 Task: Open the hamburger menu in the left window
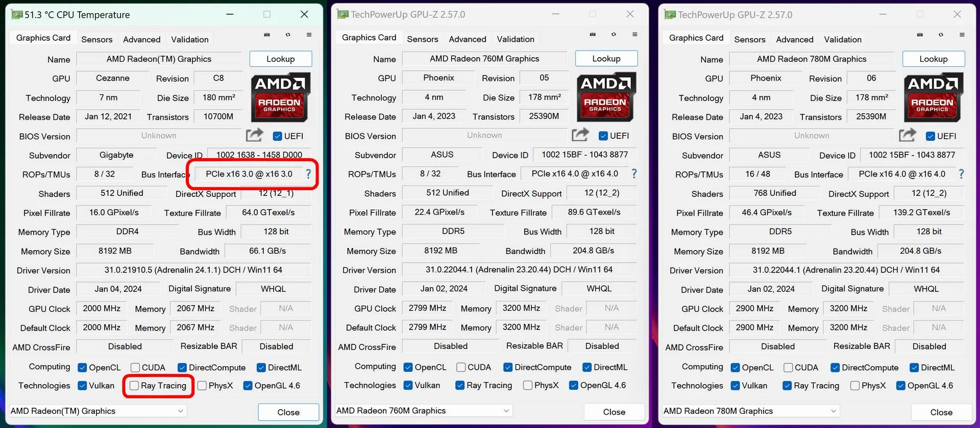pos(309,35)
